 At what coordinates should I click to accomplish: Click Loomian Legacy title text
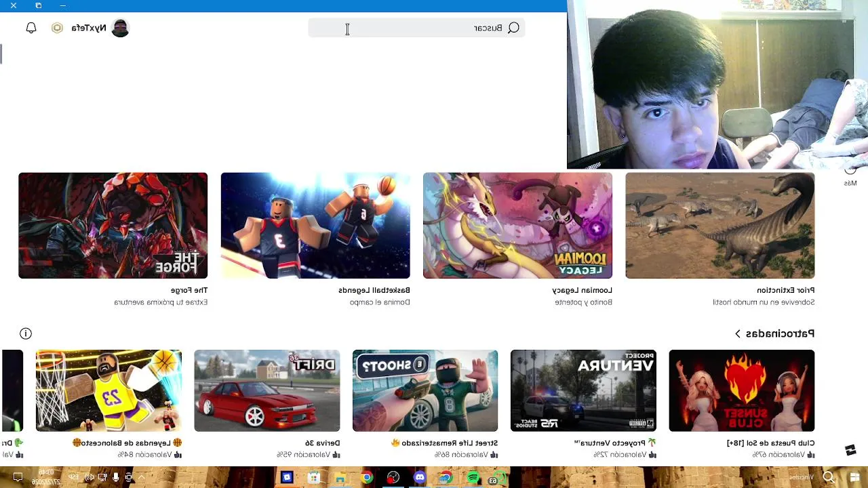[582, 290]
